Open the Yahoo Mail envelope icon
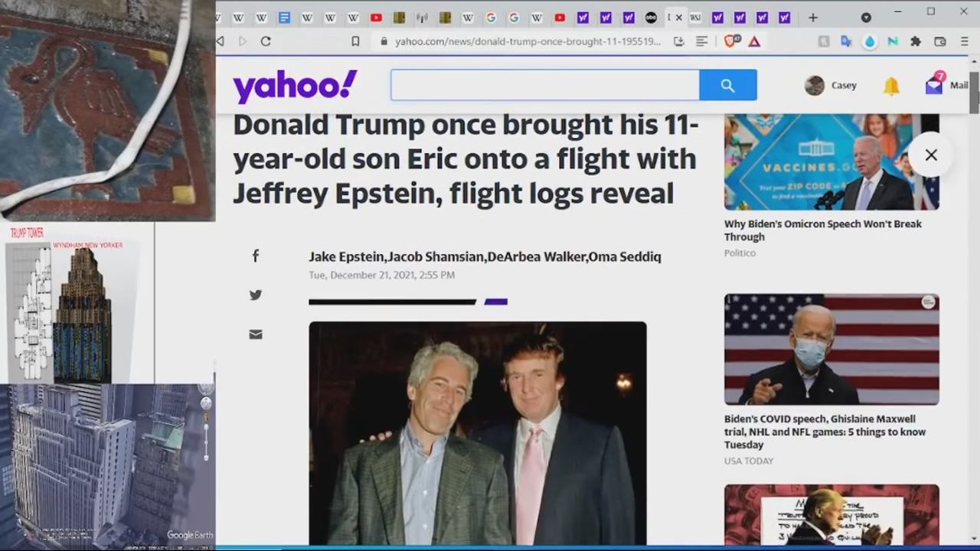 [x=934, y=86]
